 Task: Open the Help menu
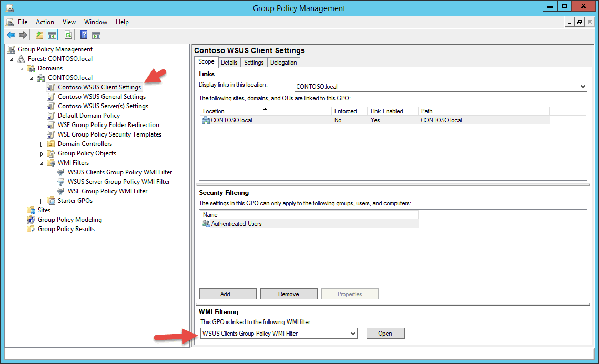pos(122,22)
